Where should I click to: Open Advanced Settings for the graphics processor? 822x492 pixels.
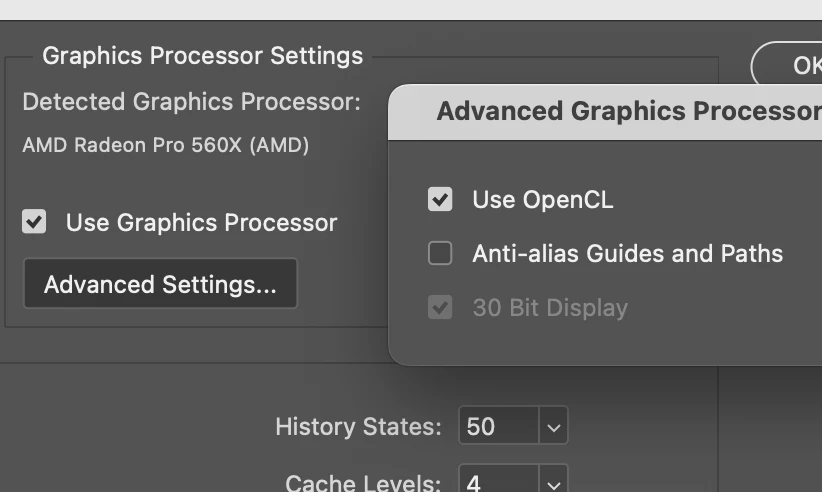pos(160,284)
